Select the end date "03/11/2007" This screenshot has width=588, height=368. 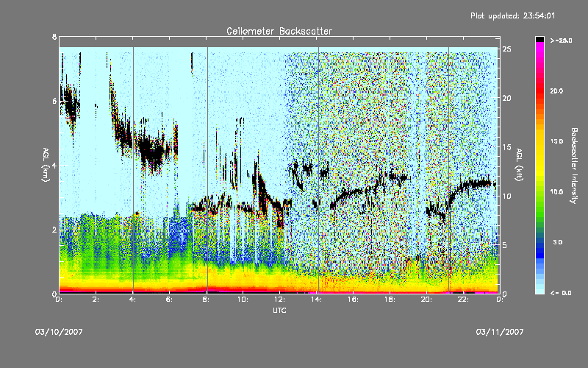pos(500,332)
